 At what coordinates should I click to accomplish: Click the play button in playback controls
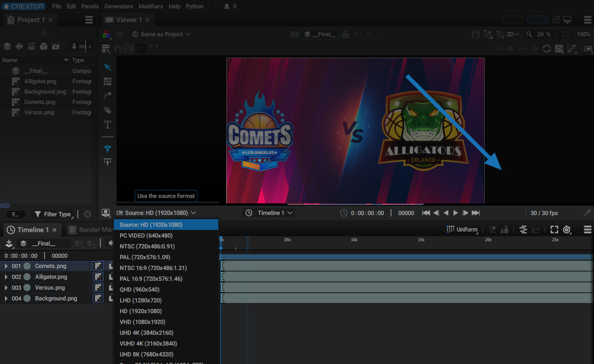455,213
